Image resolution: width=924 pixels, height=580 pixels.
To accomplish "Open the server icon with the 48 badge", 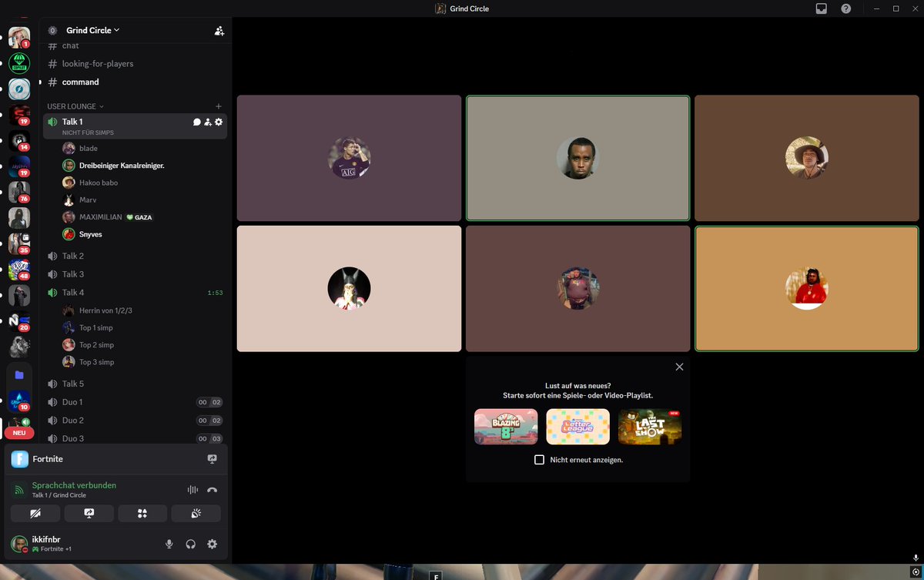I will (x=19, y=270).
